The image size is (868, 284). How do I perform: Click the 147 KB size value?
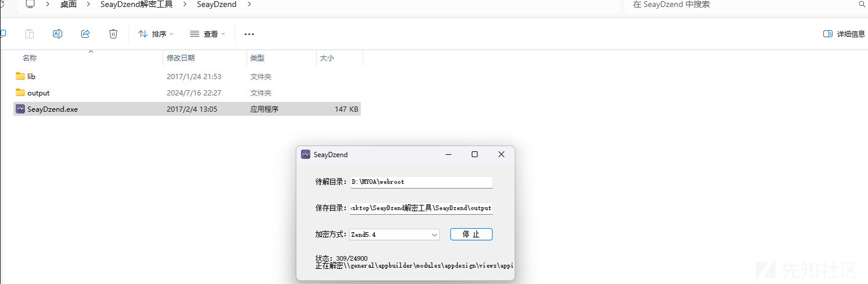(x=347, y=109)
